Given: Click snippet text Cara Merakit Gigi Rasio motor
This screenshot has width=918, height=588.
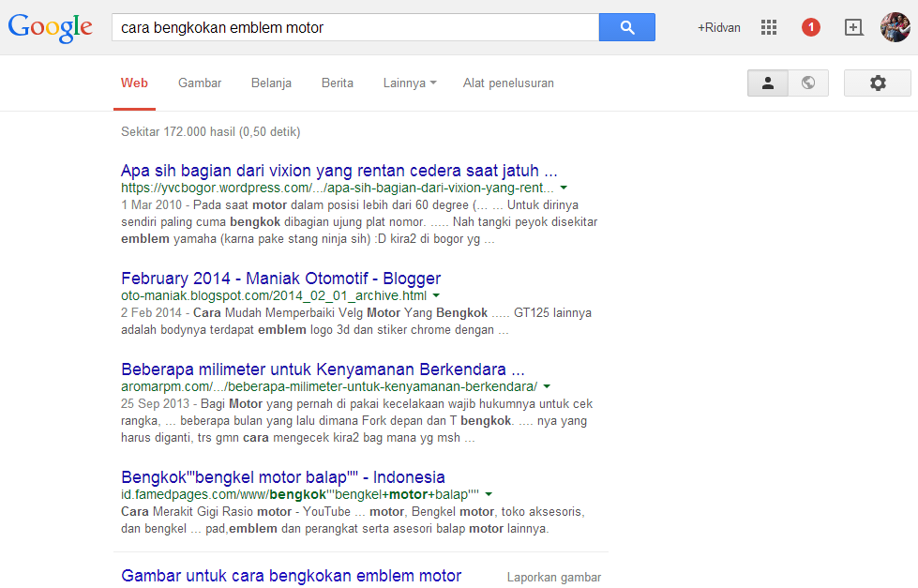Looking at the screenshot, I should click(x=206, y=511).
